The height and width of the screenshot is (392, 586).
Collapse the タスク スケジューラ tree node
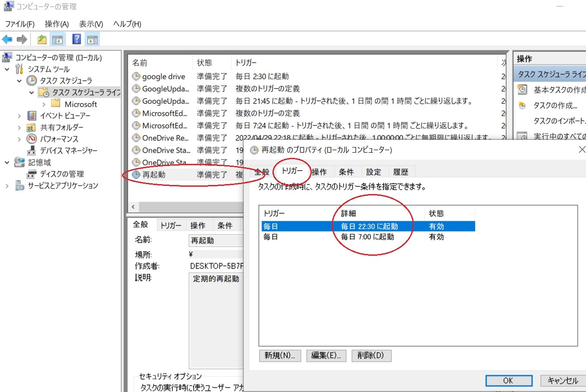19,81
